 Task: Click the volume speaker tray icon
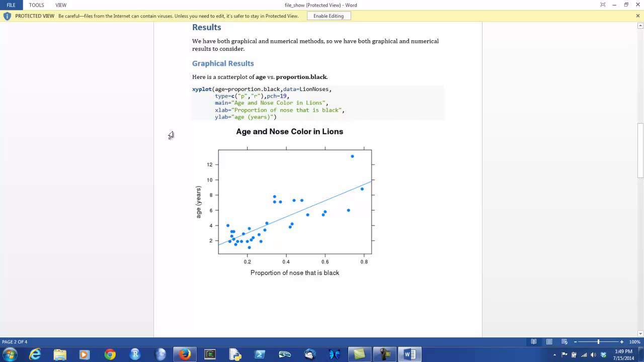pyautogui.click(x=593, y=354)
